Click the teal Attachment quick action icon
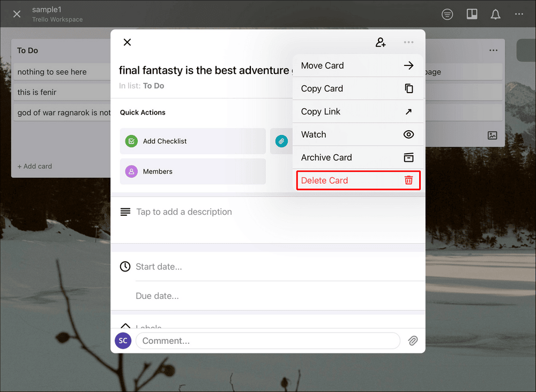 coord(281,141)
